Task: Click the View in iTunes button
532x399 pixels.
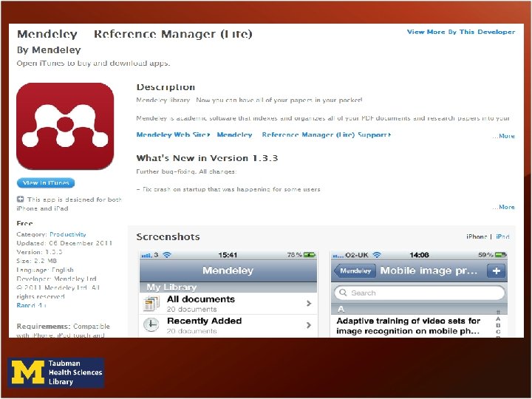Action: pyautogui.click(x=46, y=183)
